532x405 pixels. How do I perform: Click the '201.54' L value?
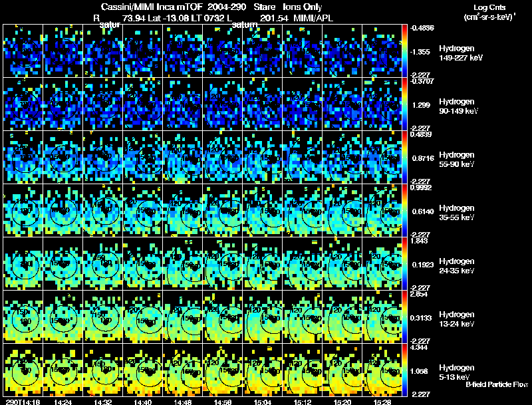pos(274,18)
